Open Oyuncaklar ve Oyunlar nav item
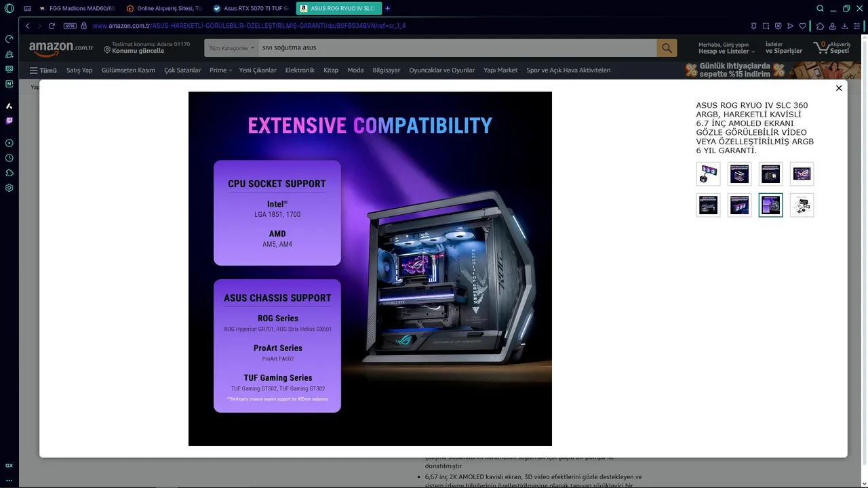Image resolution: width=868 pixels, height=488 pixels. (442, 70)
